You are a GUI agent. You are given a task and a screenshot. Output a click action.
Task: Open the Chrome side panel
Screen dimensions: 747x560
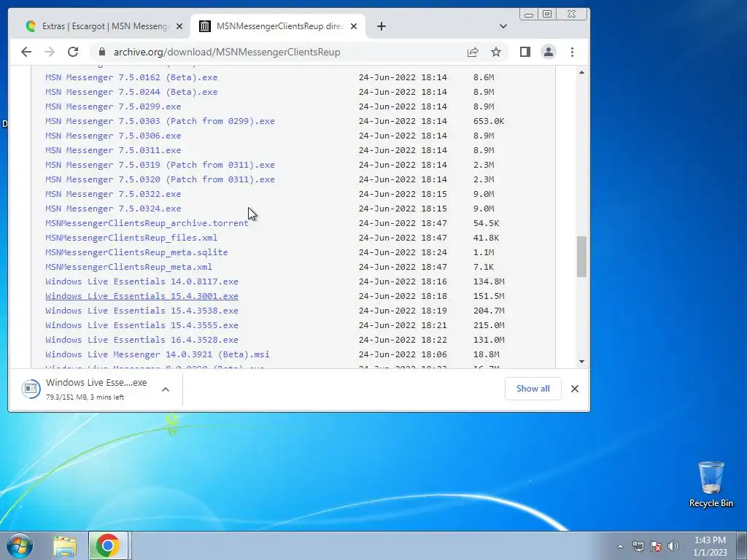[x=525, y=52]
